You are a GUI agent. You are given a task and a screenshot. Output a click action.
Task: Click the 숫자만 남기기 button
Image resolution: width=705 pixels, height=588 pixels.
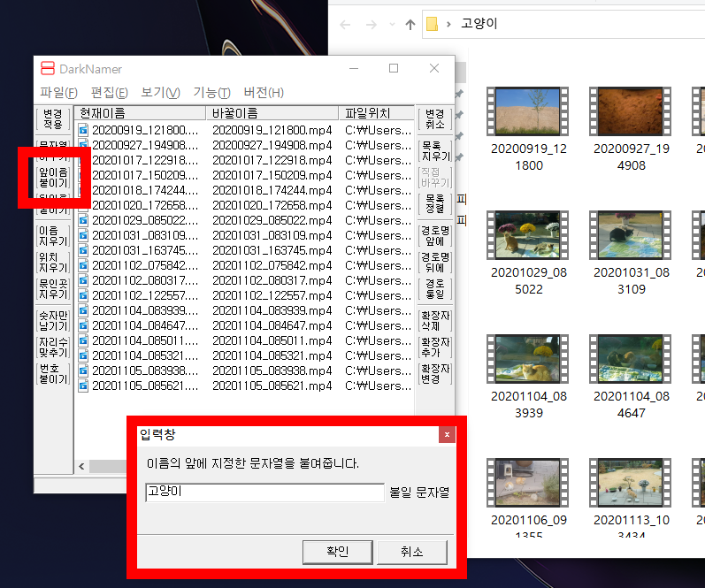pyautogui.click(x=53, y=320)
